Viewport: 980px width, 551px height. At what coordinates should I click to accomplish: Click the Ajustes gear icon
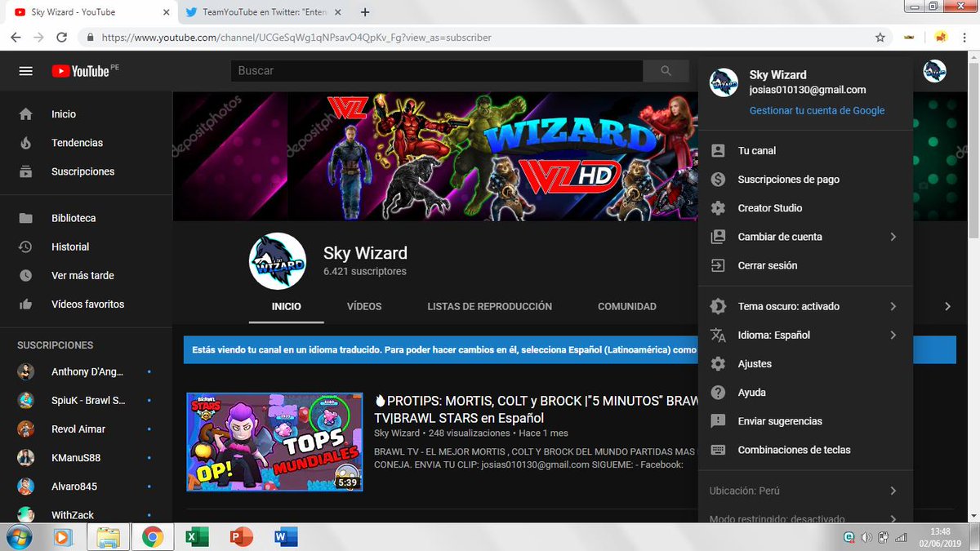point(718,364)
